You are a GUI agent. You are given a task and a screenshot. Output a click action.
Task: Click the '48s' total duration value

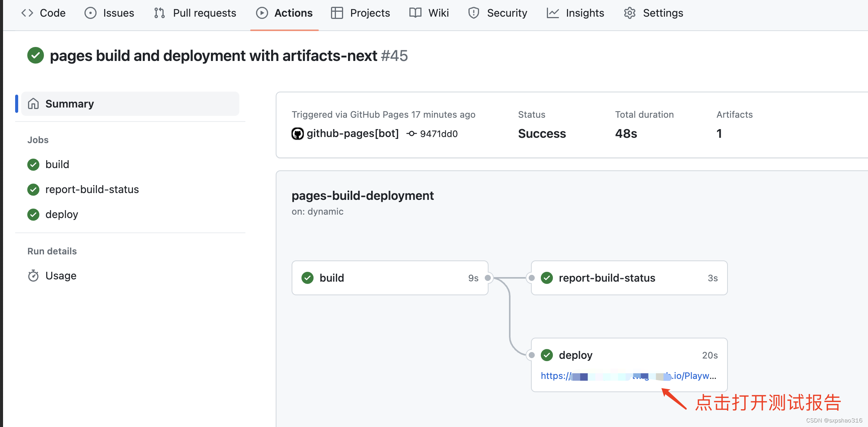coord(626,134)
